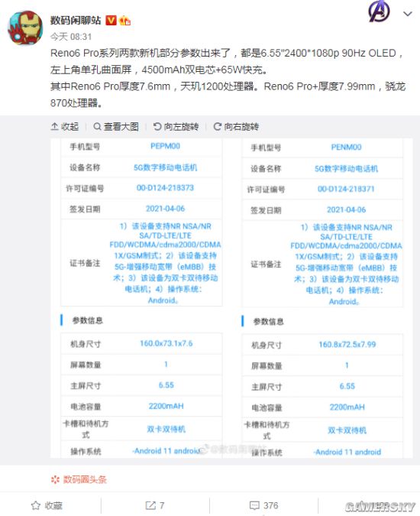Click the left Android 11 android value
Image resolution: width=420 pixels, height=516 pixels.
(x=166, y=451)
